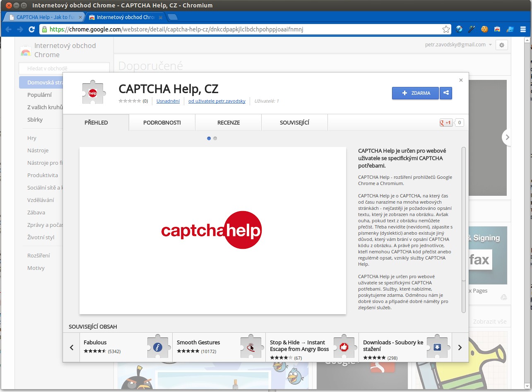Select Sbírky in the sidebar
Viewport: 532px width, 392px height.
pos(35,120)
